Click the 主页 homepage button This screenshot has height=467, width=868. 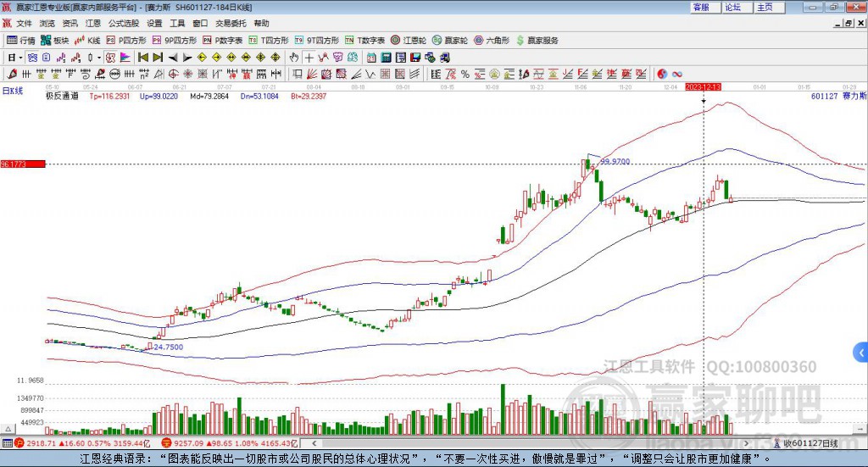[x=768, y=7]
